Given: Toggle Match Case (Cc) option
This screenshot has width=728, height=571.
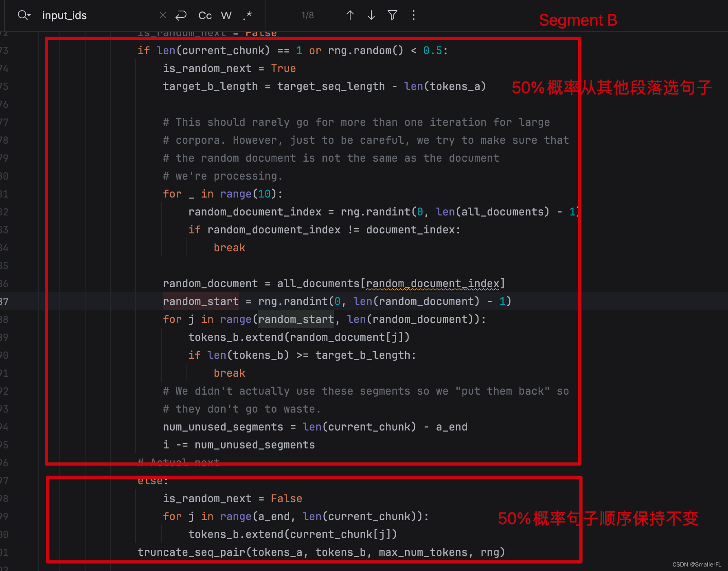Looking at the screenshot, I should (x=205, y=15).
